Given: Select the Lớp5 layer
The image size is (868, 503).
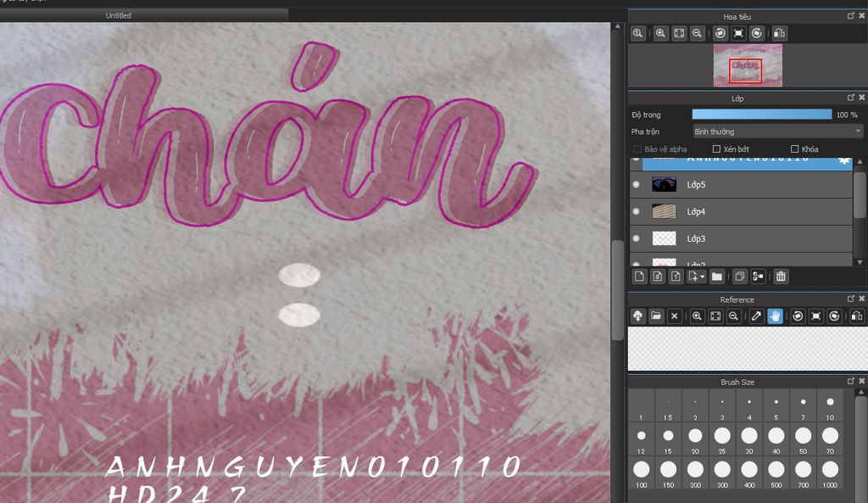Looking at the screenshot, I should (x=741, y=184).
